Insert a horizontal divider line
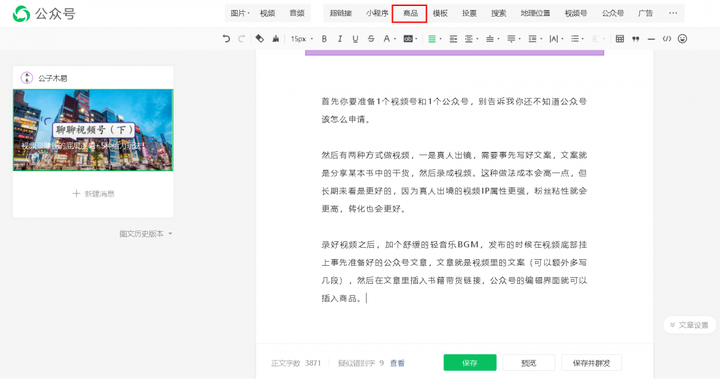This screenshot has height=379, width=720. click(x=651, y=39)
